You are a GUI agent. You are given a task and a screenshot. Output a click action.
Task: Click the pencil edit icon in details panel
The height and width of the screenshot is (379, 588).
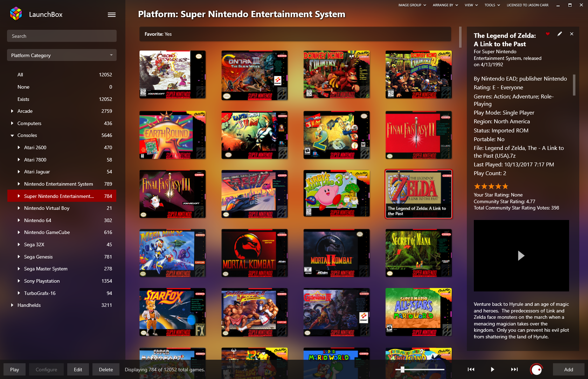coord(560,34)
